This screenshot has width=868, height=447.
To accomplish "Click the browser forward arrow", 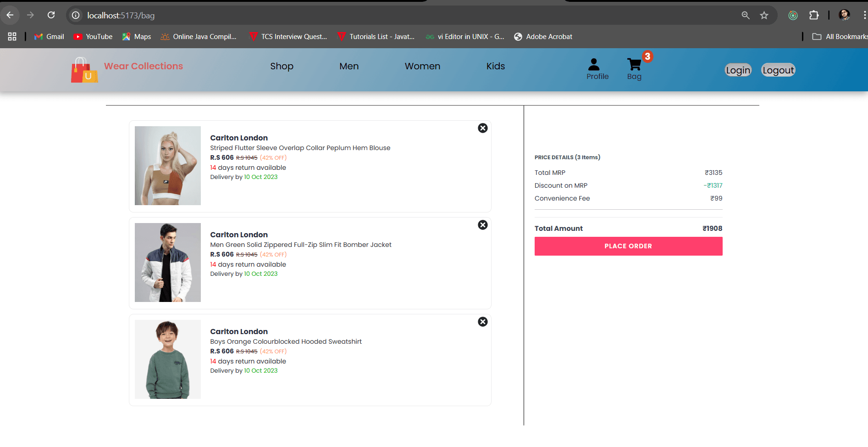I will click(31, 15).
